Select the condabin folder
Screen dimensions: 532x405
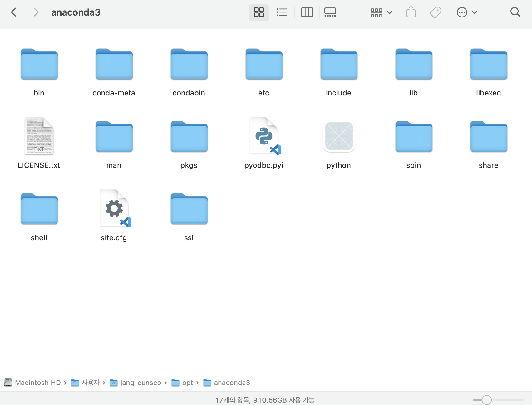pos(189,64)
